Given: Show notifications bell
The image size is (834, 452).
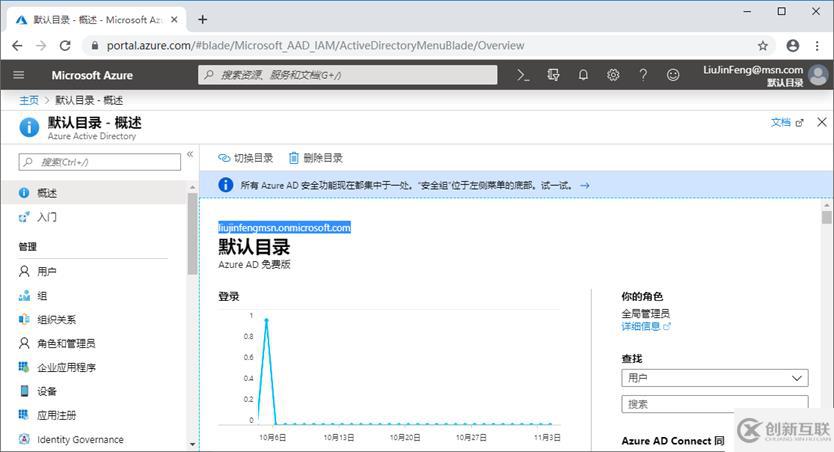Looking at the screenshot, I should point(583,75).
